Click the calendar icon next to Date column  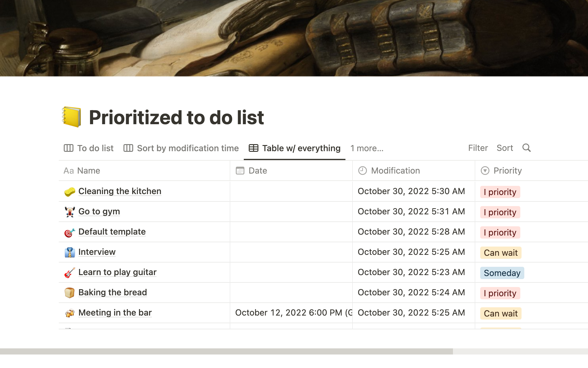coord(240,170)
